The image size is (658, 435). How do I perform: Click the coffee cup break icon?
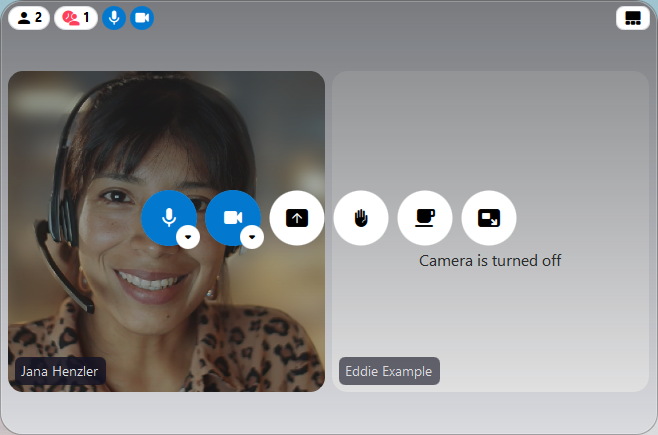[x=425, y=218]
